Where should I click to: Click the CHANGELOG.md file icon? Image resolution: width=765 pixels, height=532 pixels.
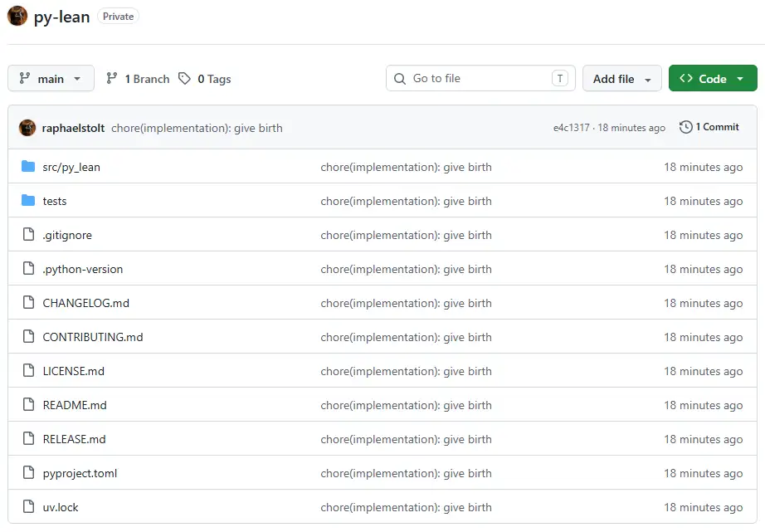[29, 303]
